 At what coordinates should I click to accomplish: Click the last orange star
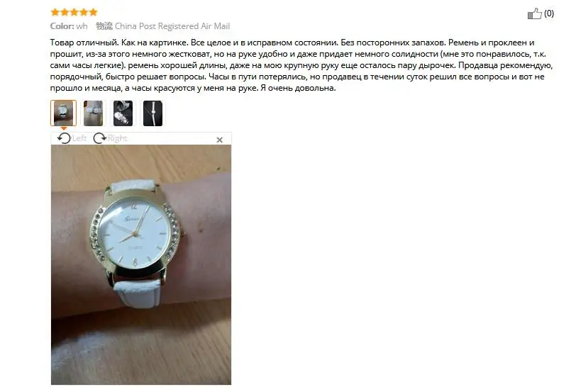[93, 12]
